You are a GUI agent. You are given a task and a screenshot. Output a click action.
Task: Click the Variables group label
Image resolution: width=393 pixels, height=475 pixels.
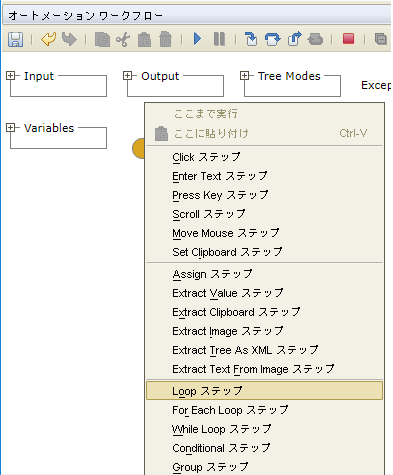[49, 128]
